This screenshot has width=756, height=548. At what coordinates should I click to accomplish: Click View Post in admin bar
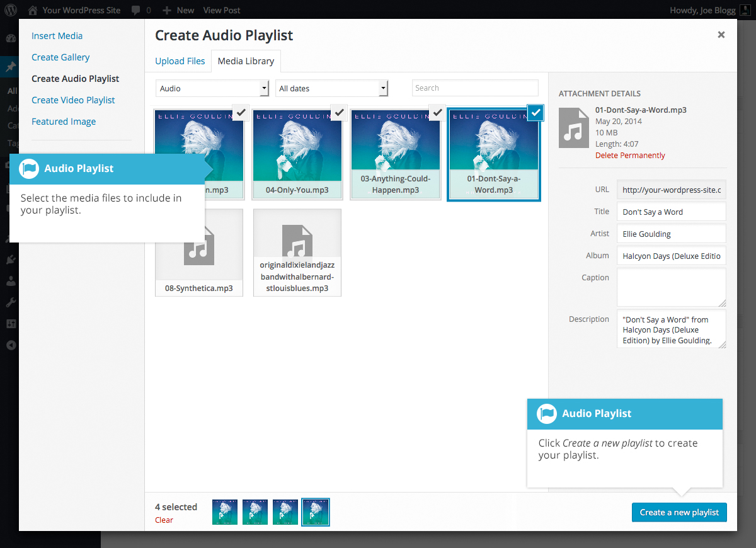coord(222,10)
